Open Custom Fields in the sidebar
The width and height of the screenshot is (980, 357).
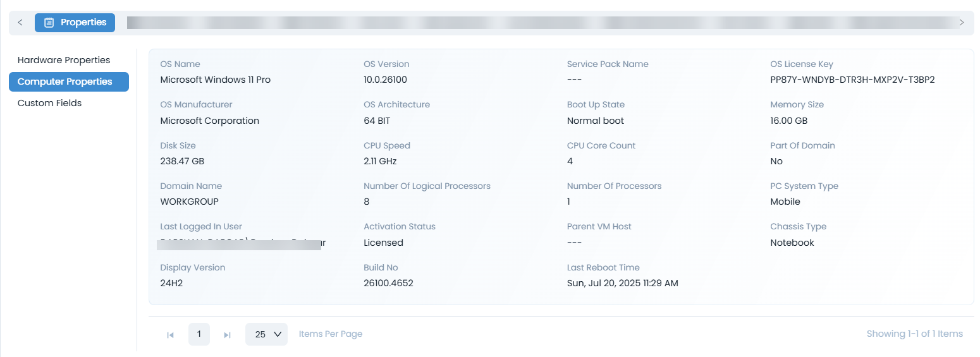49,103
